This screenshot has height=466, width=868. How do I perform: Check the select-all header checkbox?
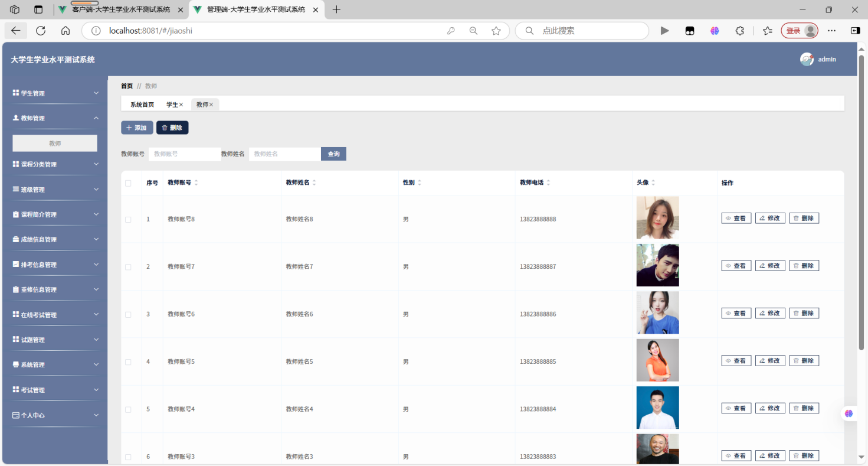[128, 183]
